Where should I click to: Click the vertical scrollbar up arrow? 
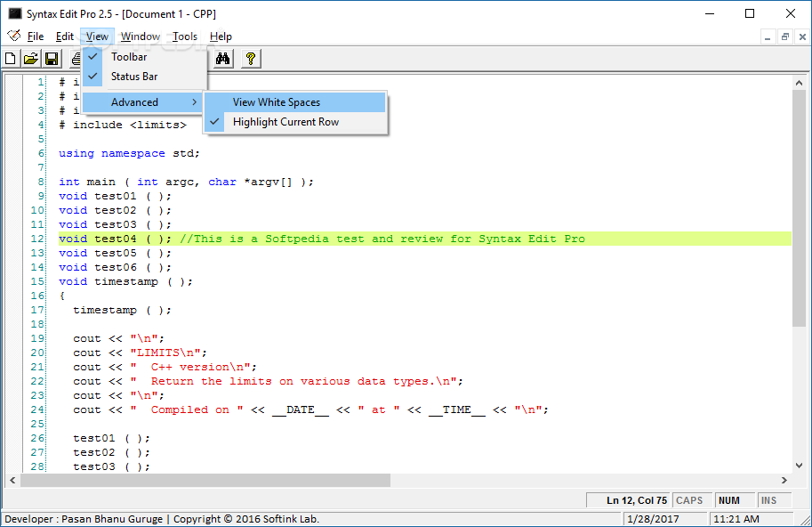[x=799, y=83]
